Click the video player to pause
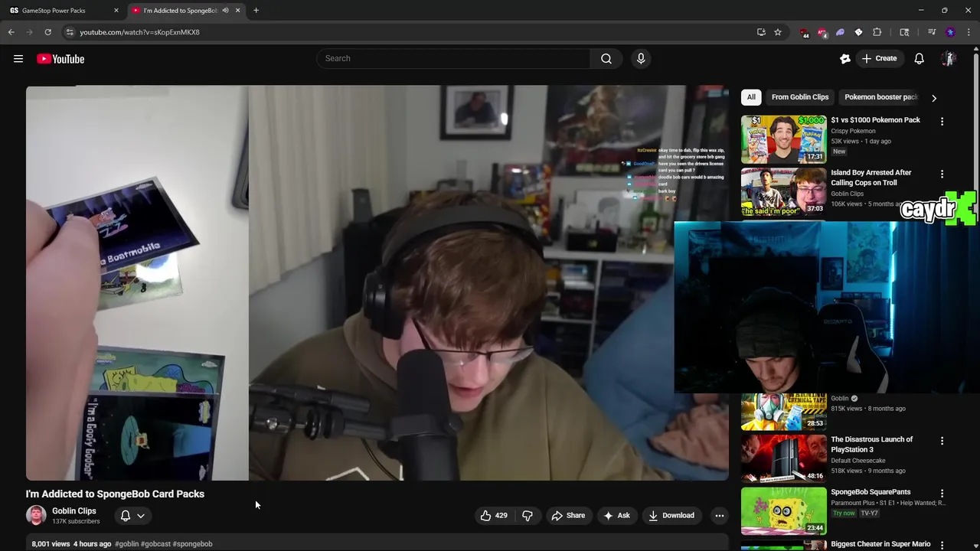The image size is (980, 551). 377,283
